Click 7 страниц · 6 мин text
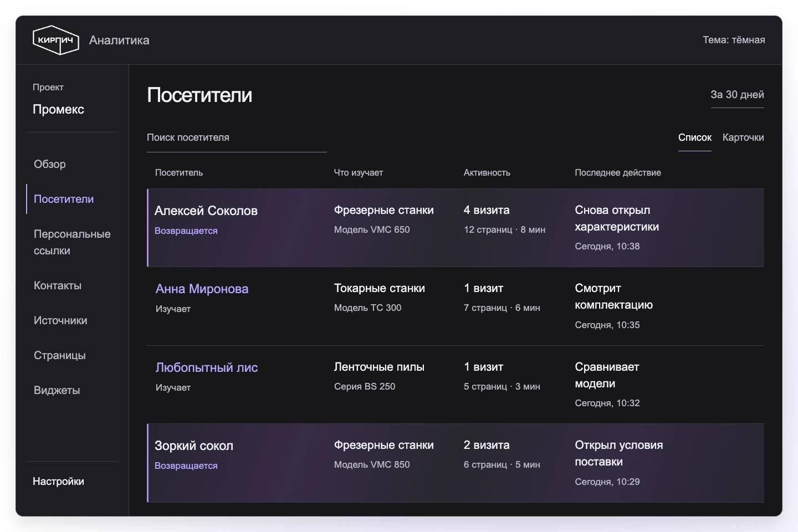 (x=502, y=308)
